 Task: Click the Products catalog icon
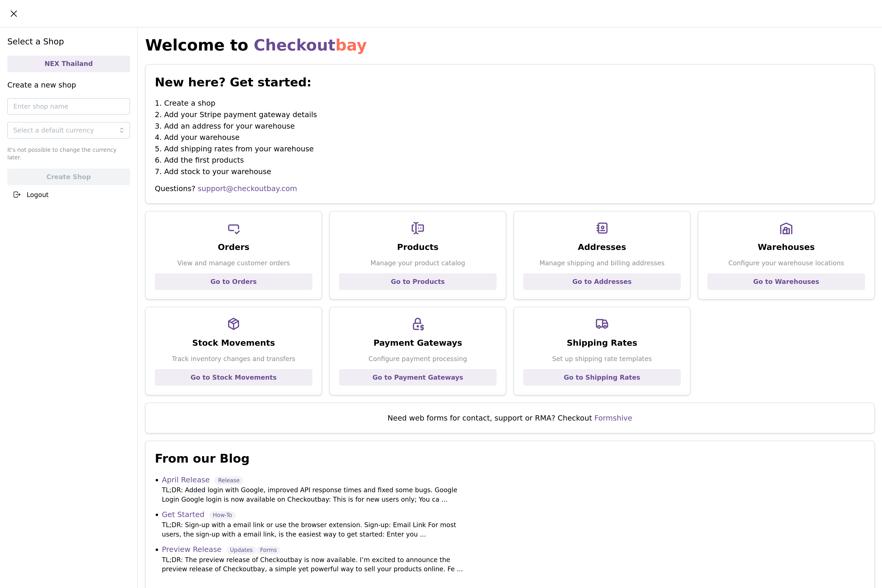[x=418, y=228]
